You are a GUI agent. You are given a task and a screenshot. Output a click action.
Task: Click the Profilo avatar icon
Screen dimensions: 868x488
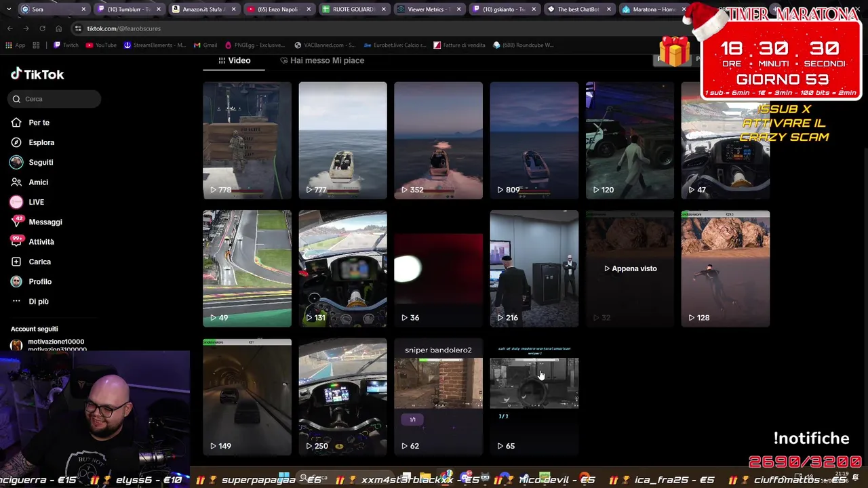16,281
